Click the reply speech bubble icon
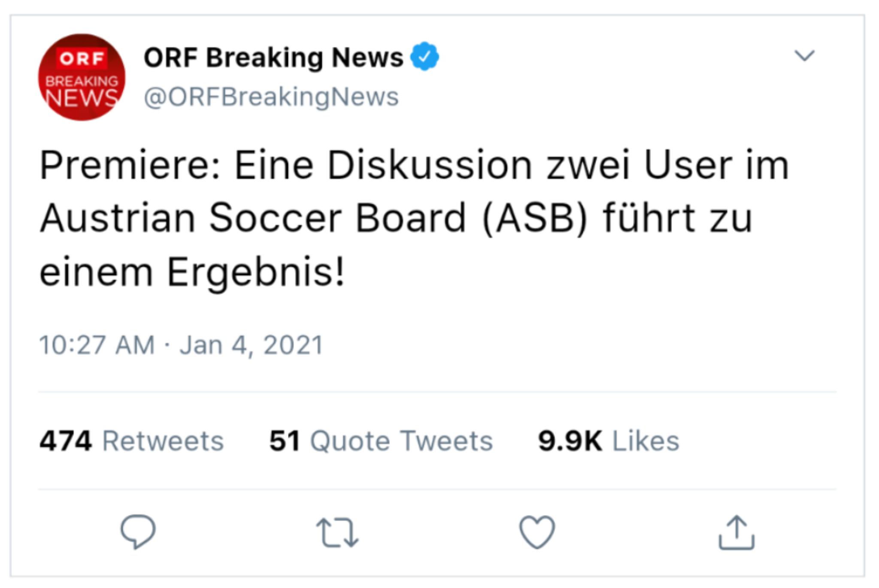Viewport: 879px width, 588px height. [138, 531]
